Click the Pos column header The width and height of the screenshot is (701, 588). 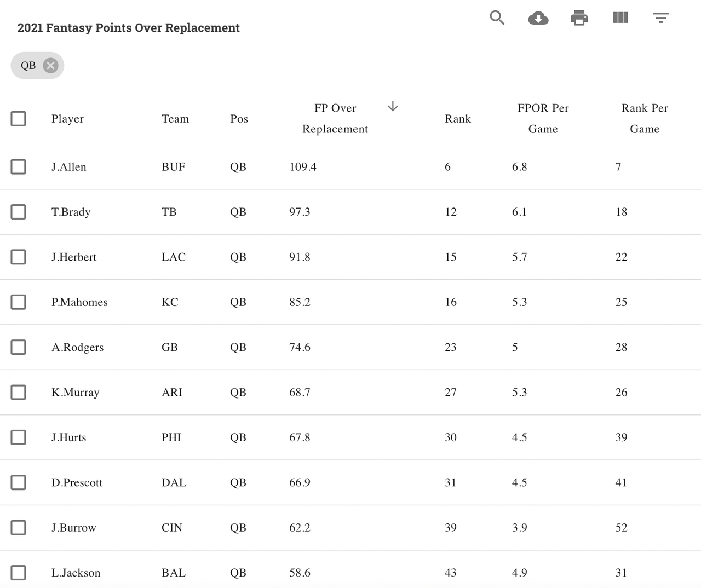(239, 119)
